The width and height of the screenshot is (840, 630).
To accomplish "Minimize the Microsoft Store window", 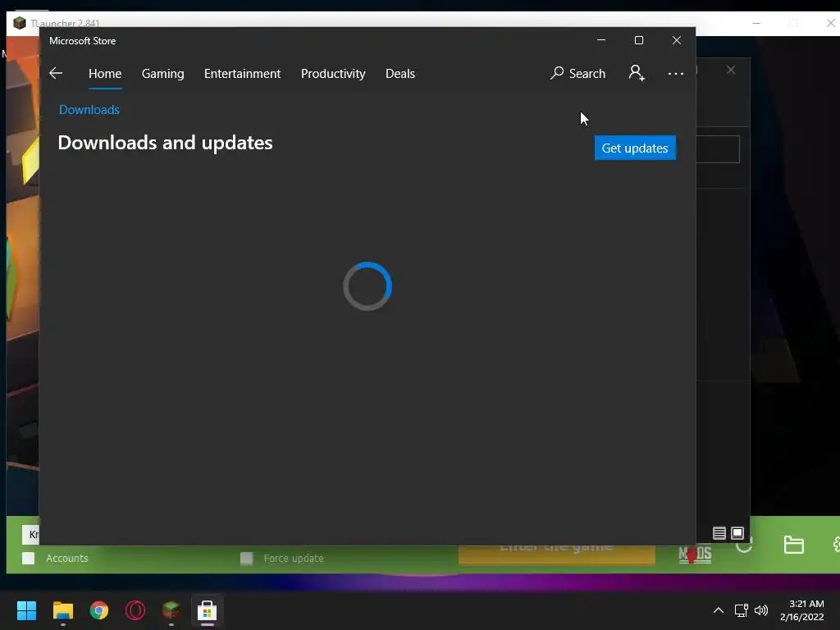I will pos(601,40).
